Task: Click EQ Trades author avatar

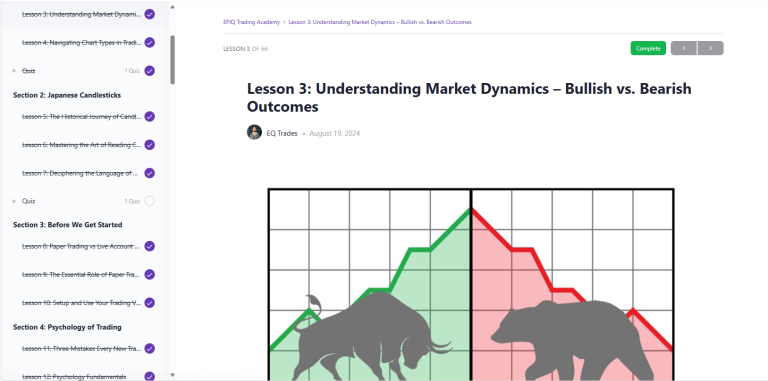Action: click(x=254, y=132)
